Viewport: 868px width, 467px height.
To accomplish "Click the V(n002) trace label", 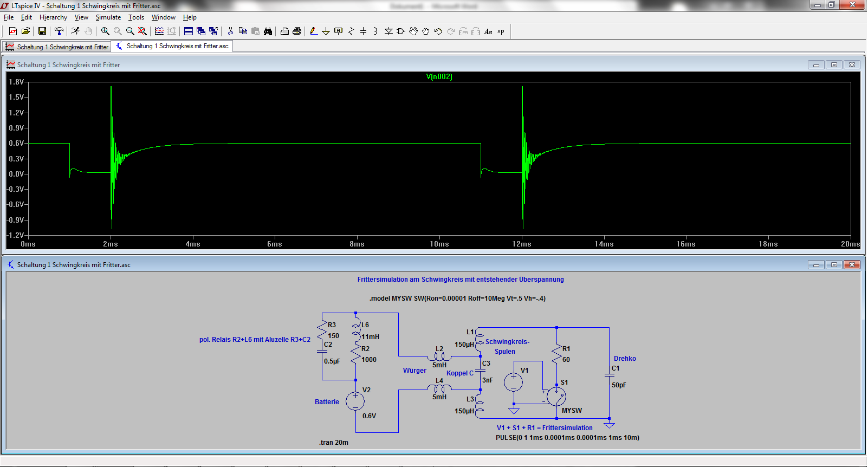I will (439, 77).
